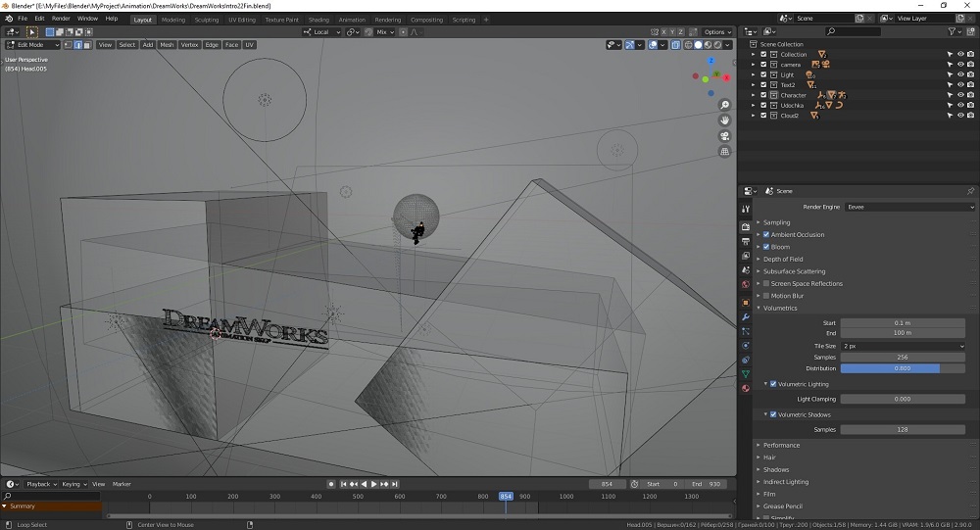Click the Volumetric Shadows Samples field
The image size is (980, 530).
coord(903,430)
